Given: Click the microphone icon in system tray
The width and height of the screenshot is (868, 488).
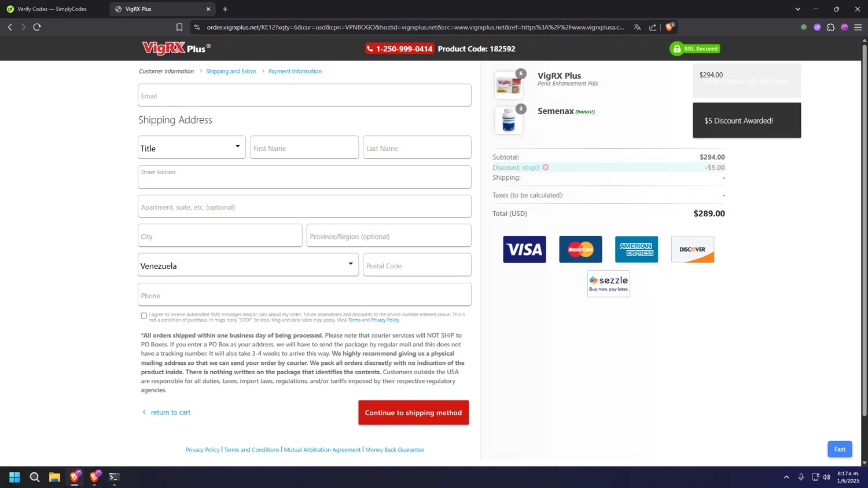Looking at the screenshot, I should click(801, 477).
